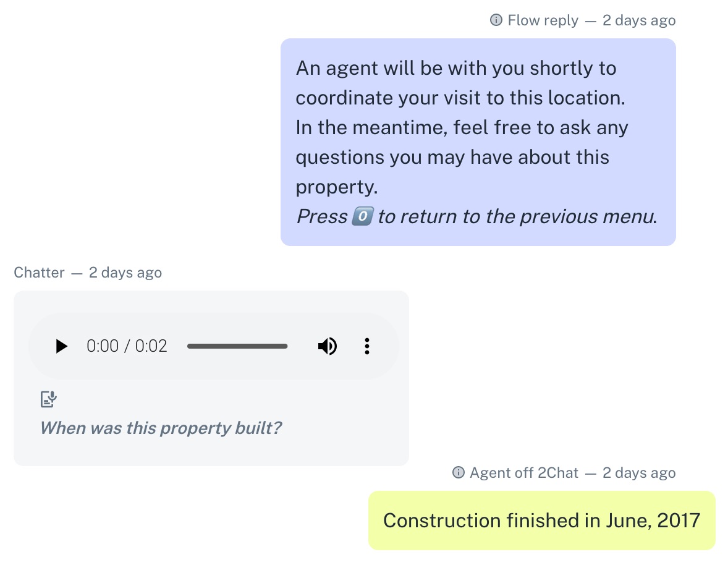This screenshot has height=565, width=728.
Task: Click the timestamp next to Agent off 2Chat
Action: click(x=639, y=473)
